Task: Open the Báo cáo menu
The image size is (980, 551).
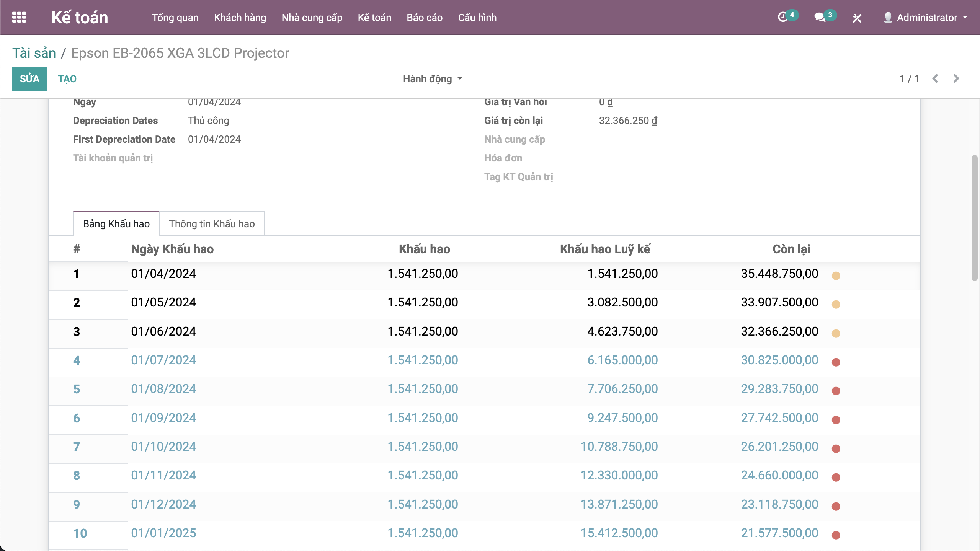Action: (424, 18)
